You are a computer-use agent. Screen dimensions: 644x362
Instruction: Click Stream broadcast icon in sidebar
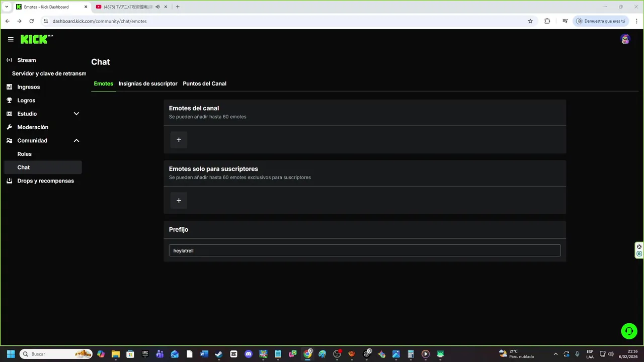[9, 60]
